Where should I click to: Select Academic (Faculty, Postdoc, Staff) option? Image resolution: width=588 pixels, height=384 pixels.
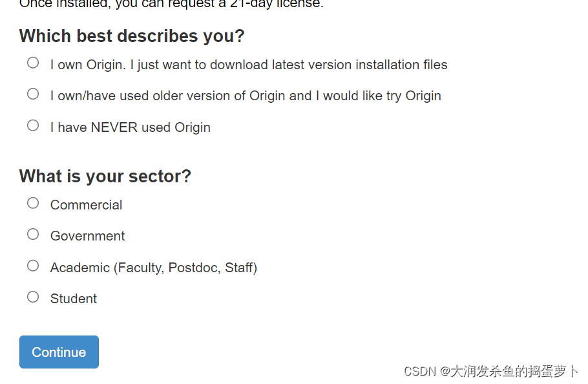pos(33,265)
